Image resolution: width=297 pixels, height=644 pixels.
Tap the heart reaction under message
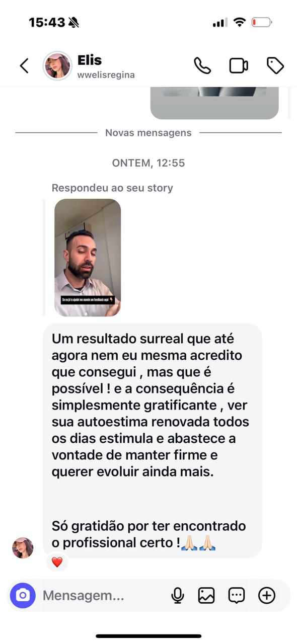(57, 562)
